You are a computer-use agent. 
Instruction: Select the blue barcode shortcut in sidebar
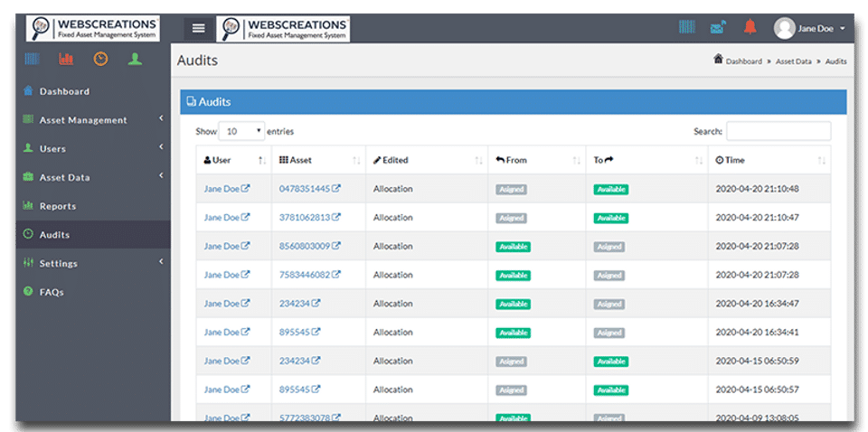pos(32,59)
